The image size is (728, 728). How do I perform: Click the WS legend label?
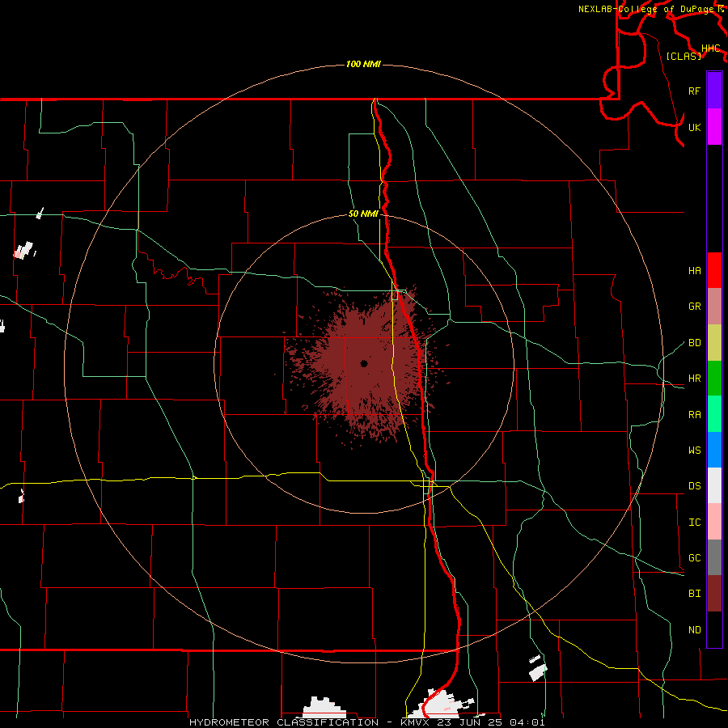click(x=694, y=451)
